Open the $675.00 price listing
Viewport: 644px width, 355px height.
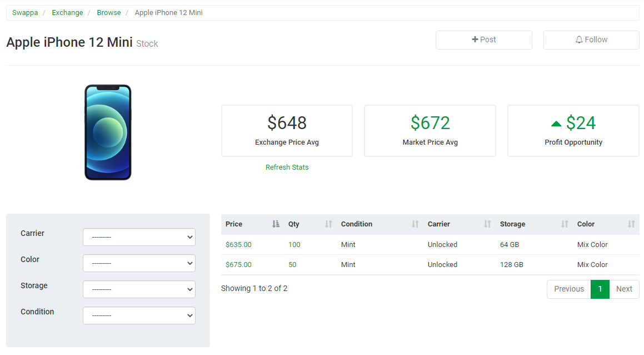point(238,265)
